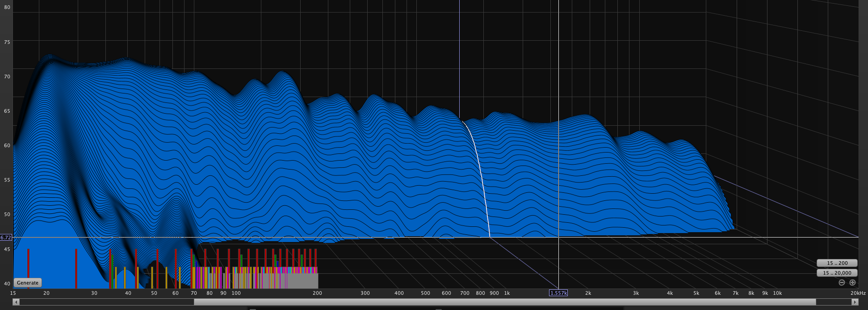The width and height of the screenshot is (868, 310).
Task: Zoom out with the minus magnifier icon
Action: 842,283
